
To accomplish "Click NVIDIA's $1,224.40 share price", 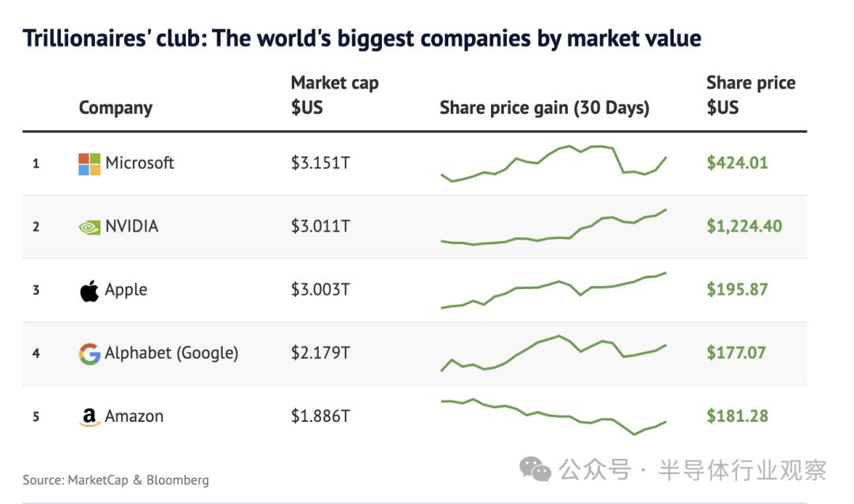I will tap(744, 227).
